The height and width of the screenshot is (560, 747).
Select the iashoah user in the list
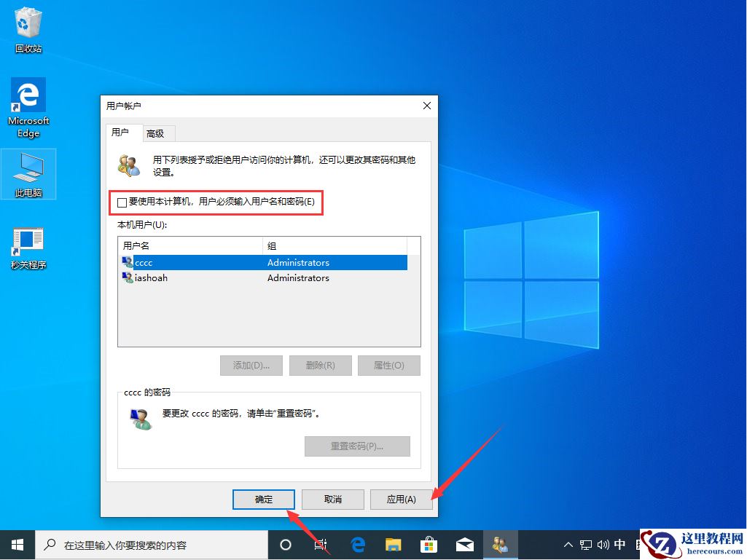point(149,277)
